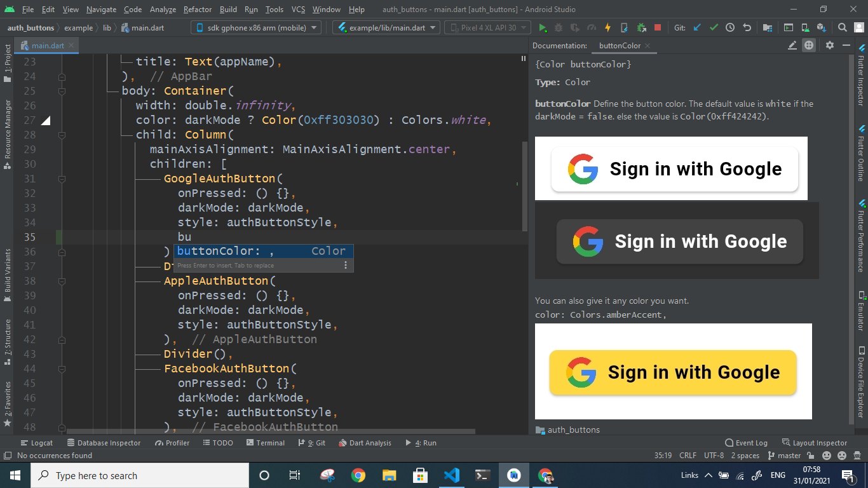Edit source pencil icon in Documentation panel

(792, 46)
